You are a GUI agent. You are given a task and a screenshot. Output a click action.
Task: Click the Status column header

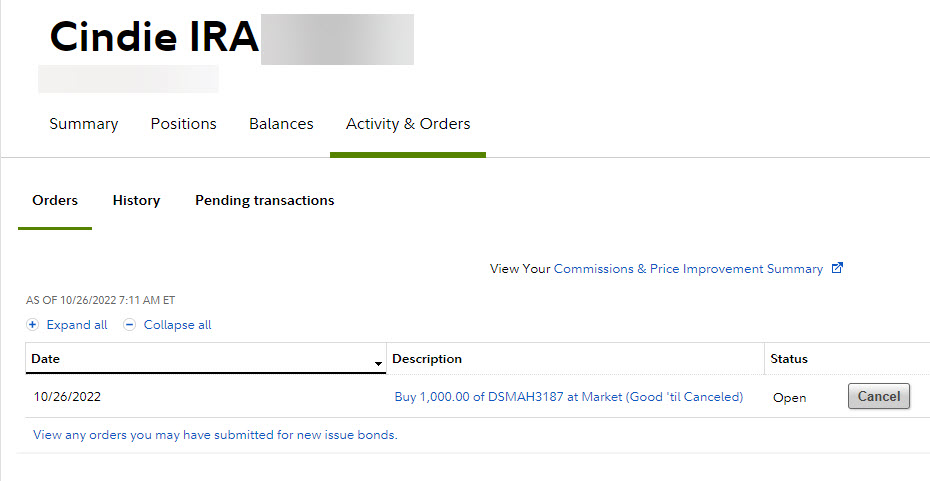pyautogui.click(x=789, y=359)
